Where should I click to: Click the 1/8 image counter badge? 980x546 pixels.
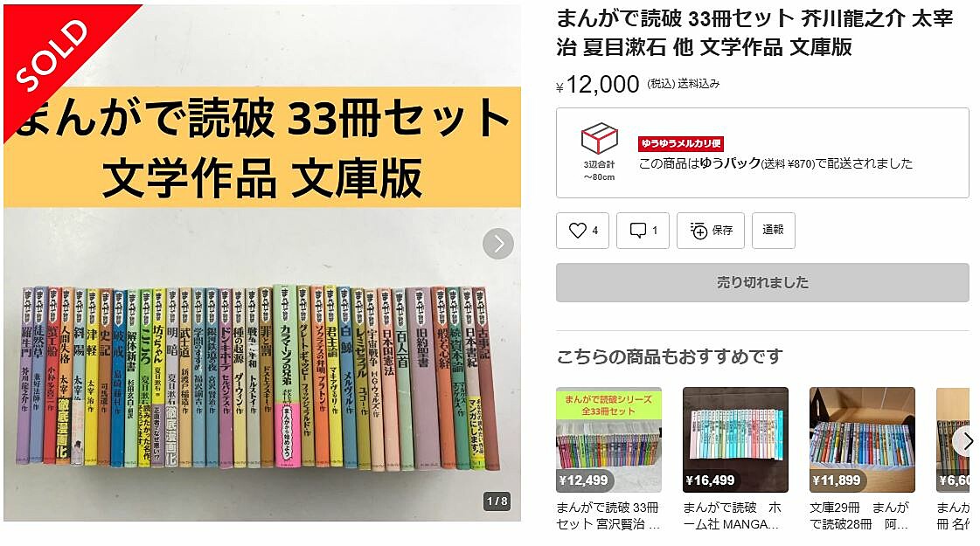pyautogui.click(x=497, y=501)
